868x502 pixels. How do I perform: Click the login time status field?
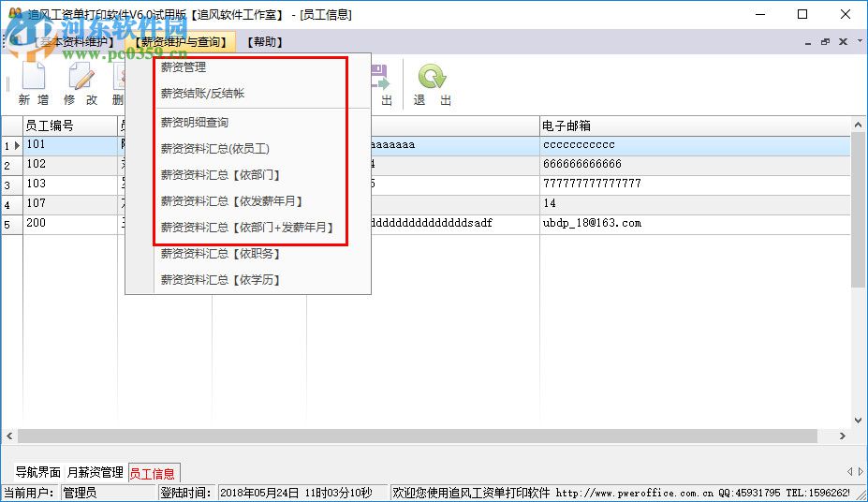point(302,493)
